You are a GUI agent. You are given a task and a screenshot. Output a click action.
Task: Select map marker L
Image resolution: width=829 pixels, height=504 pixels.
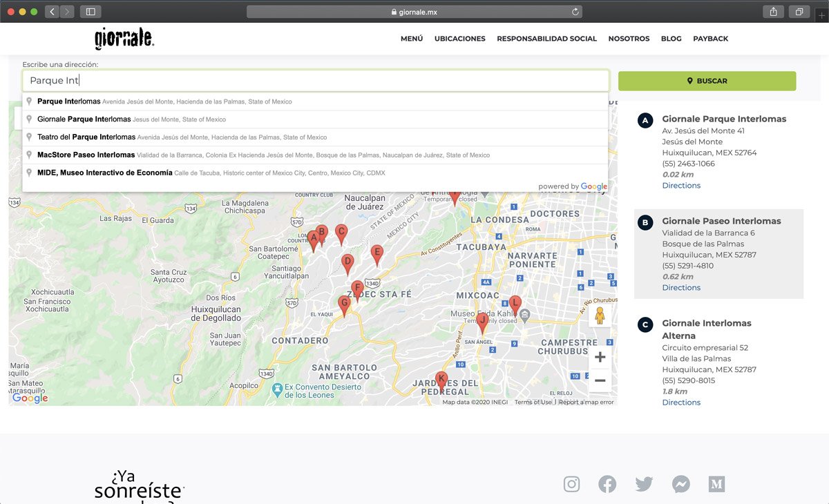pyautogui.click(x=515, y=305)
